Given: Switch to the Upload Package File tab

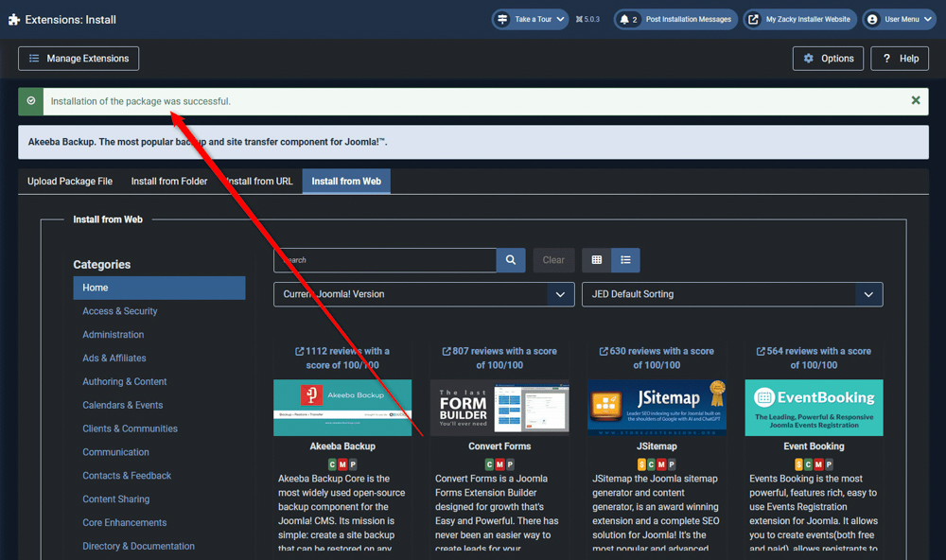Looking at the screenshot, I should point(69,181).
